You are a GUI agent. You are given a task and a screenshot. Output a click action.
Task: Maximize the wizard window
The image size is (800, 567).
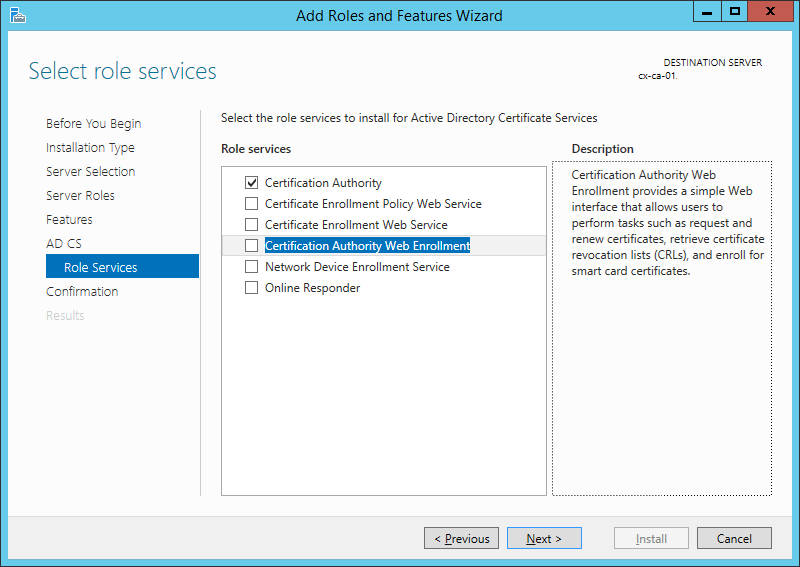click(x=735, y=12)
